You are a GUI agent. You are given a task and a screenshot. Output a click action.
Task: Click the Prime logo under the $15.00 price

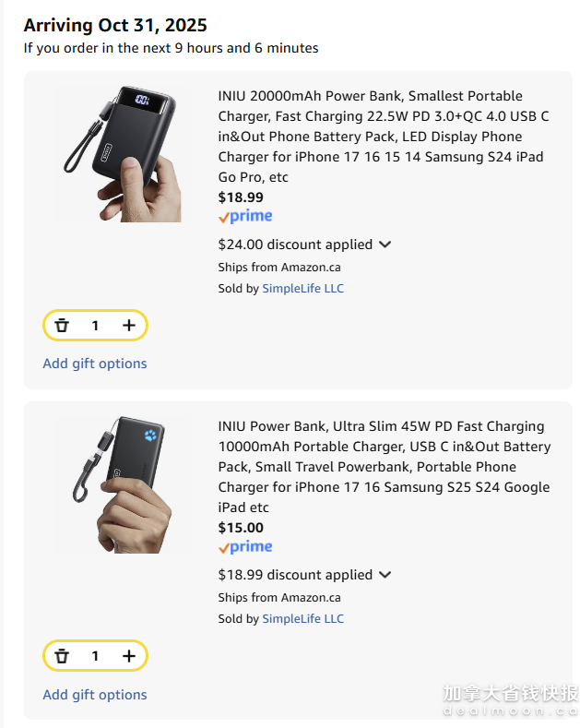(245, 547)
